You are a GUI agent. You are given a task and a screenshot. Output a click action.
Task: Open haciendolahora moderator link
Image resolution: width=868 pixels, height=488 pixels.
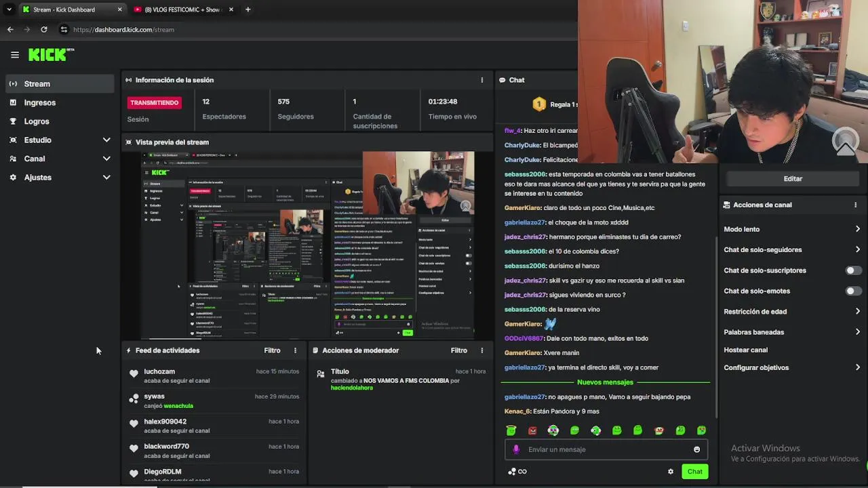[x=351, y=388]
